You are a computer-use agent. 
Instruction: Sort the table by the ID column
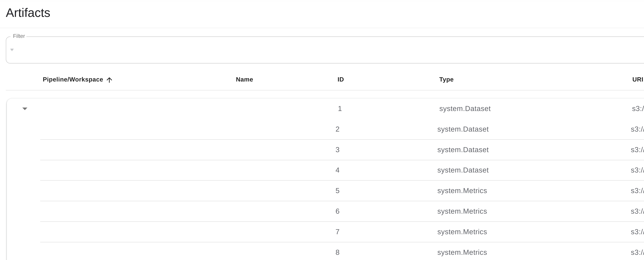340,80
